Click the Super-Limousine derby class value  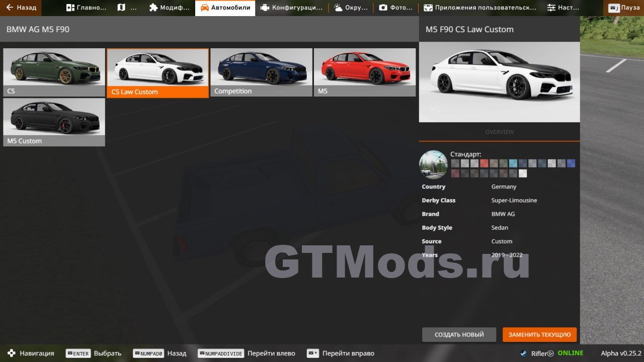click(x=514, y=200)
